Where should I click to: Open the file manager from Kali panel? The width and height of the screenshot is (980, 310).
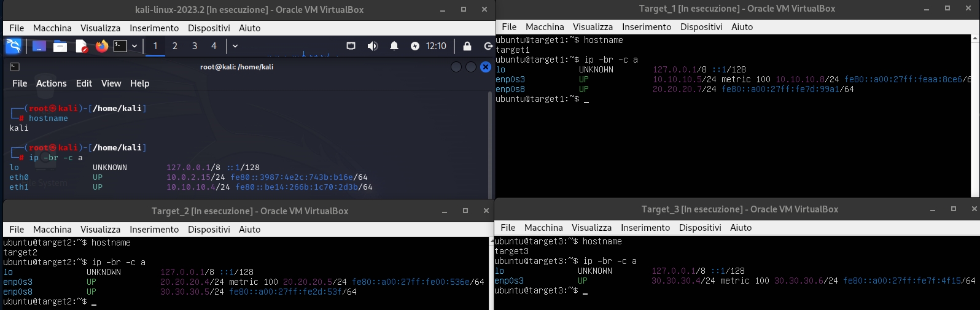(x=60, y=46)
